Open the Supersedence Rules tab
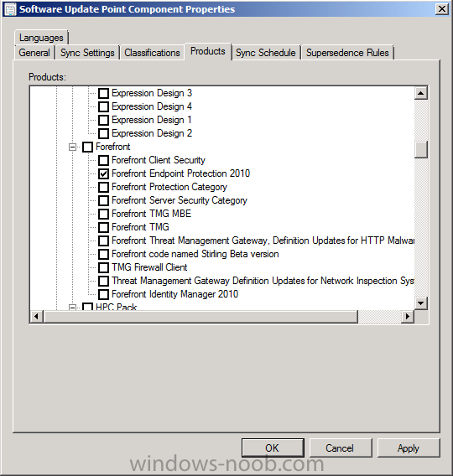Viewport: 453px width, 476px height. 347,53
